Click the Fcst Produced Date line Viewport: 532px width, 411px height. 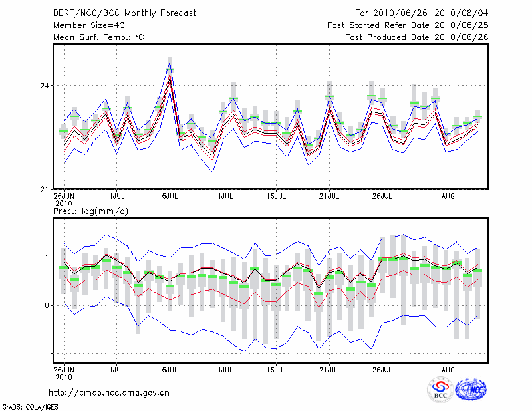[416, 37]
